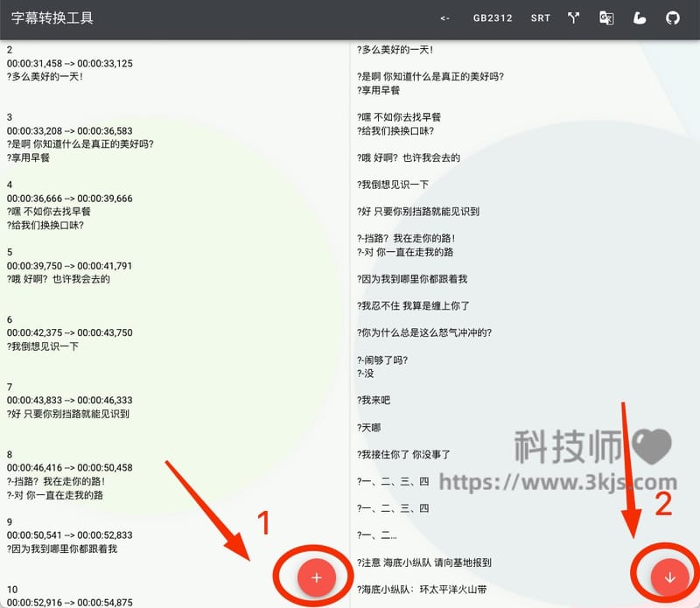The image size is (700, 608).
Task: Click the translate icon in header
Action: point(606,17)
